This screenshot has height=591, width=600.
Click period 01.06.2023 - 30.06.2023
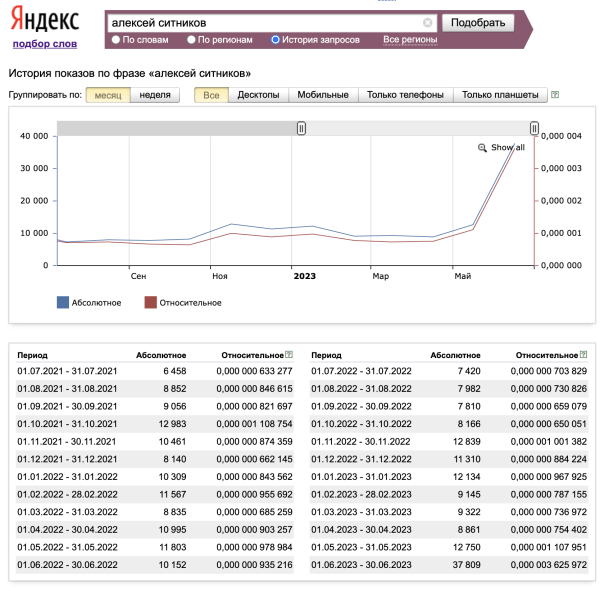[361, 565]
